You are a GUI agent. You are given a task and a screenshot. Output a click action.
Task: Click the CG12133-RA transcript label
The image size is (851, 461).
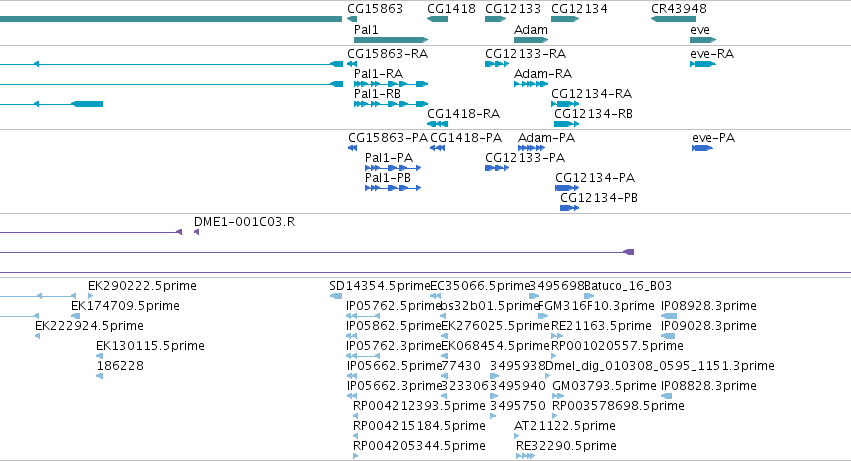click(525, 54)
